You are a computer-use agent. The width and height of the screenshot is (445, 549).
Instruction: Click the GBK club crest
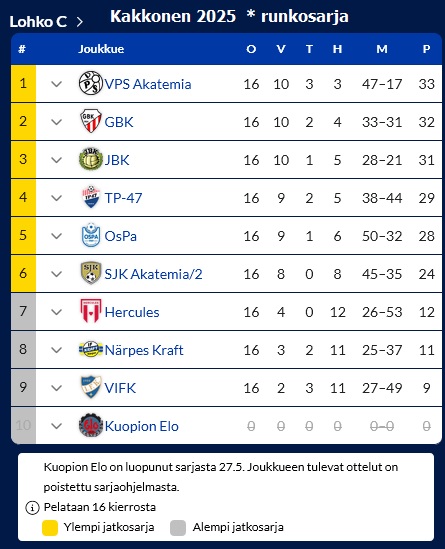click(91, 121)
